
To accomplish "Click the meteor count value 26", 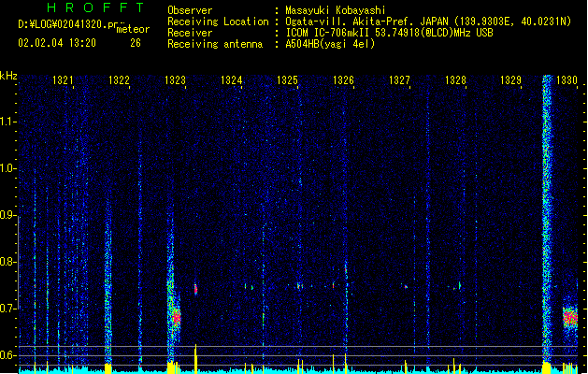I will click(x=136, y=43).
